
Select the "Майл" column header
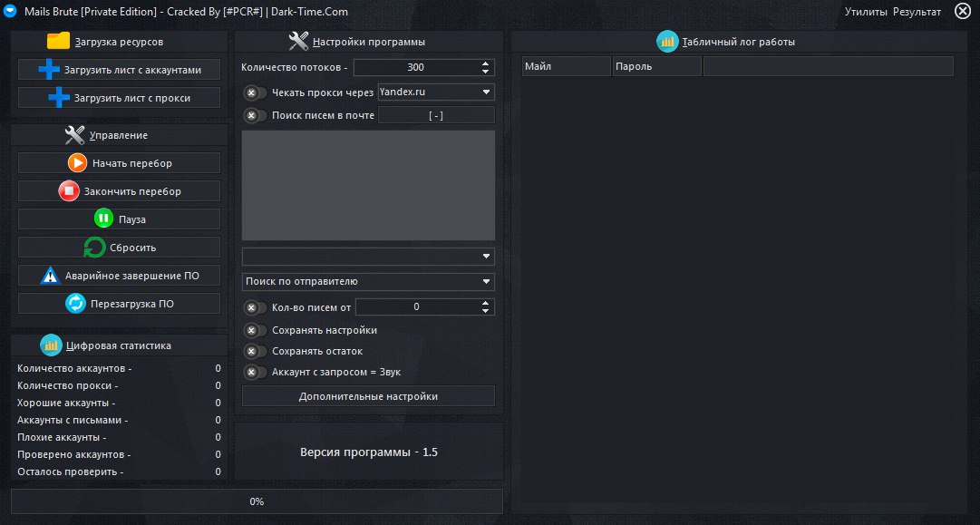tap(567, 66)
